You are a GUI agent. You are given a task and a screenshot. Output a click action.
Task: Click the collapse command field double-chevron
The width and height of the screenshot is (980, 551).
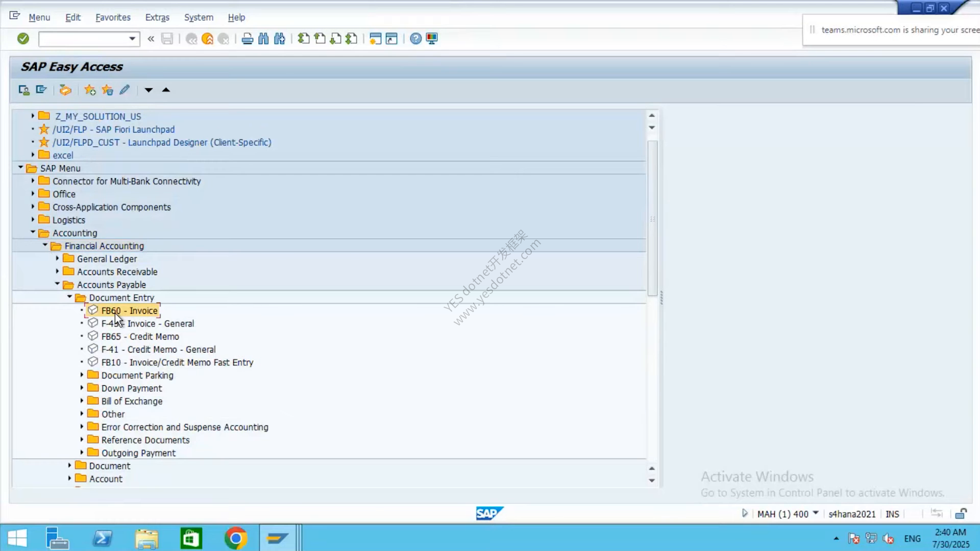tap(151, 39)
